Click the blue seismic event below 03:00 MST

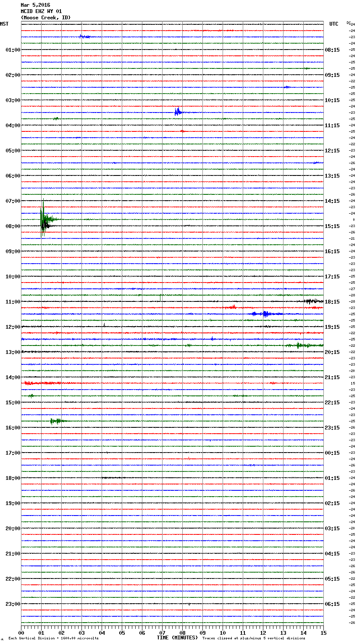click(x=178, y=112)
